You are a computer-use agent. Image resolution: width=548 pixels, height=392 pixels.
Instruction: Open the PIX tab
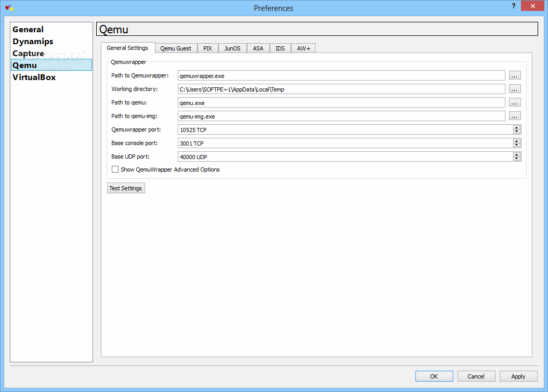click(x=207, y=48)
